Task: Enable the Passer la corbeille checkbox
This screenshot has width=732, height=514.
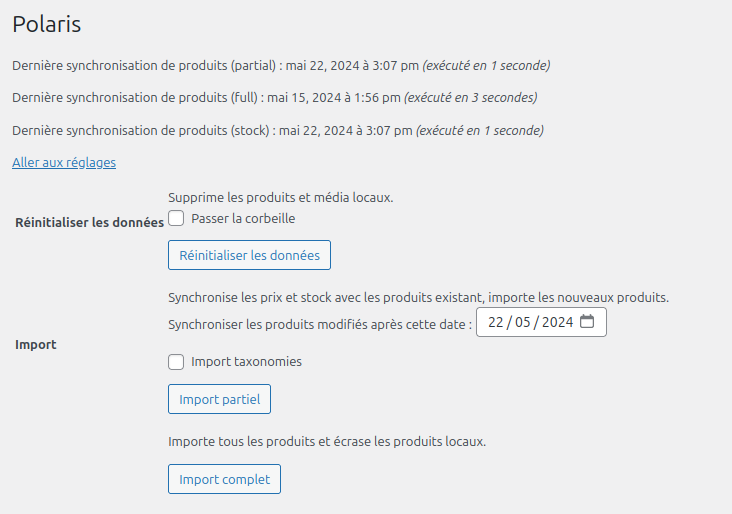Action: [x=176, y=218]
